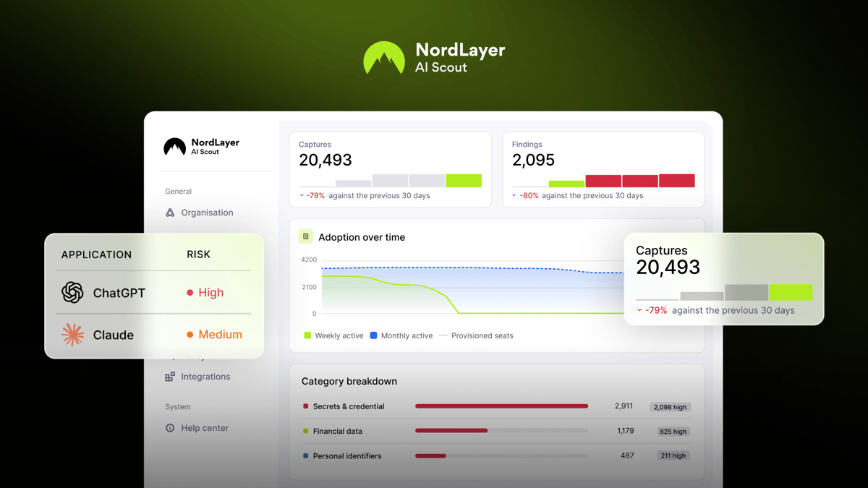This screenshot has width=868, height=488.
Task: Click the Personal identifiers progress bar
Action: [501, 455]
